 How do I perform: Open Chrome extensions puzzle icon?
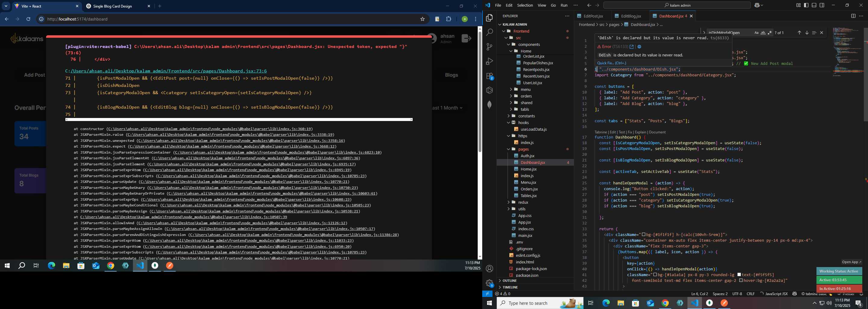pyautogui.click(x=448, y=19)
